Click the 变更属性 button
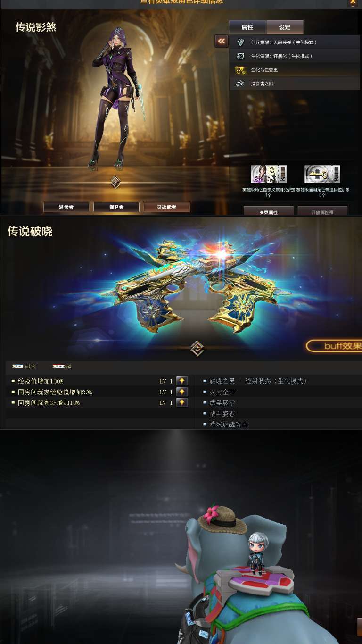Viewport: 362px width, 644px height. pyautogui.click(x=269, y=212)
